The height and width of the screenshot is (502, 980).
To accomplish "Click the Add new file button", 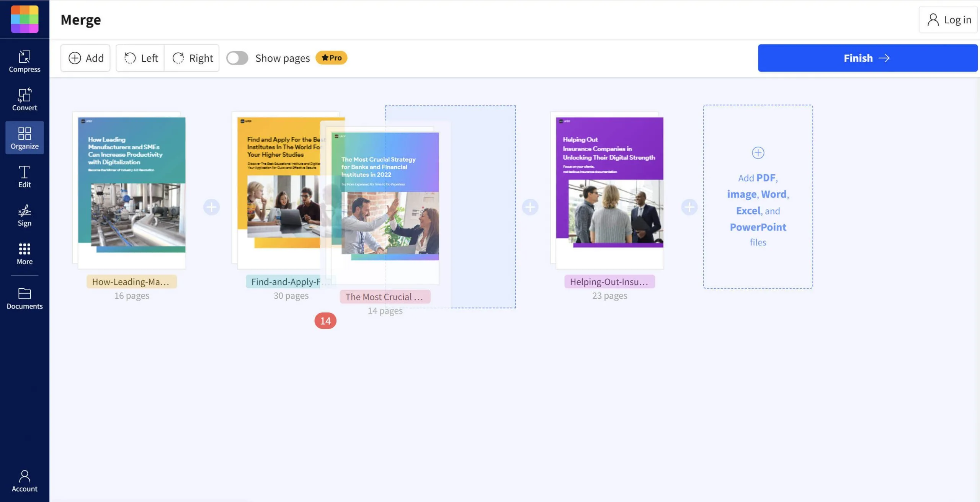I will point(758,152).
